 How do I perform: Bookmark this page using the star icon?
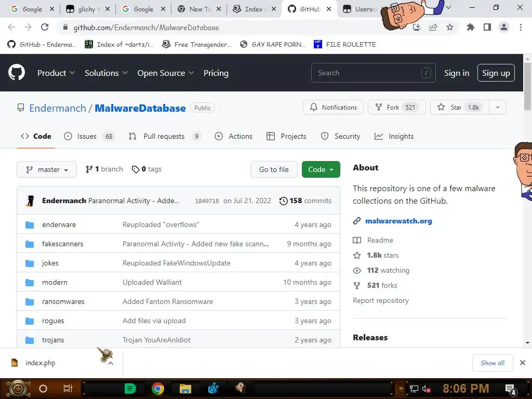point(450,28)
